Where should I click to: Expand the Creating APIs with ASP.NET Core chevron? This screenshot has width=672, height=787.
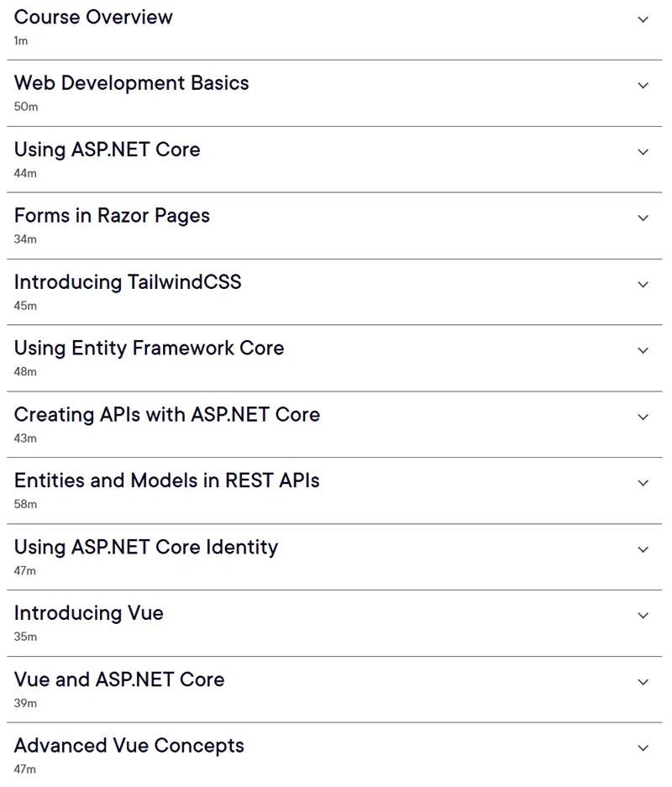pyautogui.click(x=643, y=417)
